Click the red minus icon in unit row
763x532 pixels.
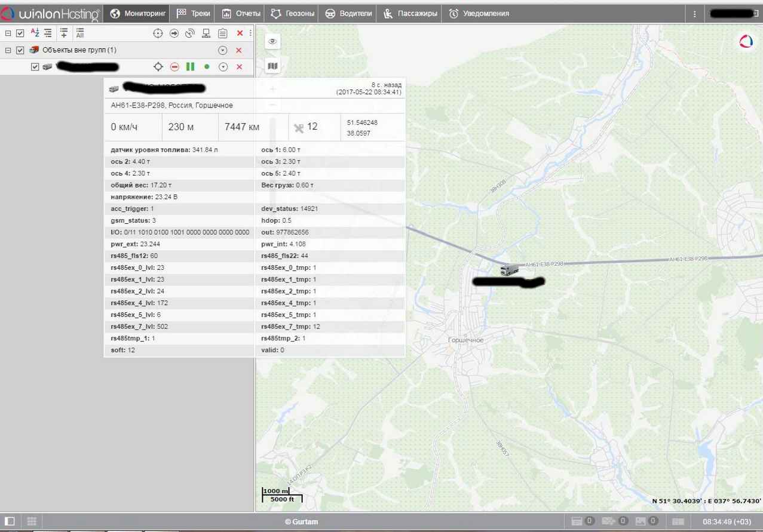click(174, 67)
